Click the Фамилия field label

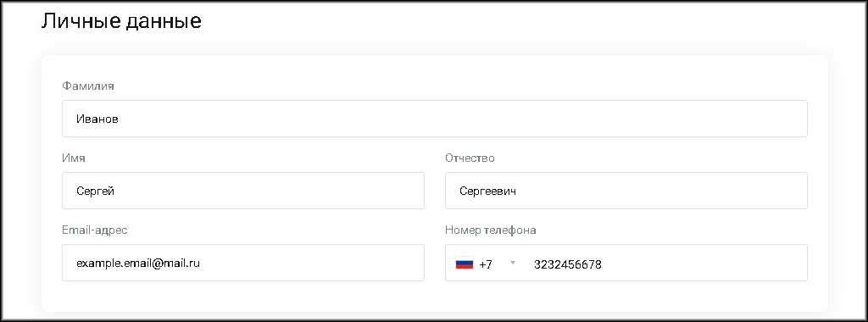88,86
